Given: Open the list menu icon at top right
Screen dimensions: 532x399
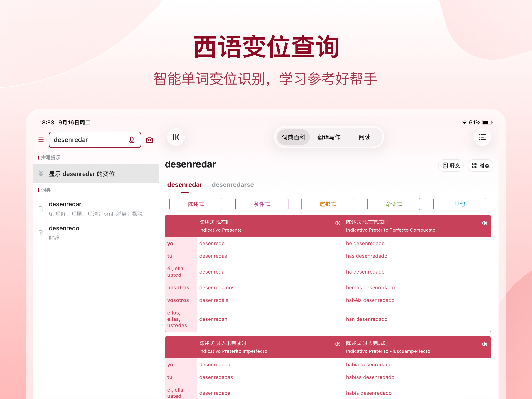Looking at the screenshot, I should click(482, 137).
